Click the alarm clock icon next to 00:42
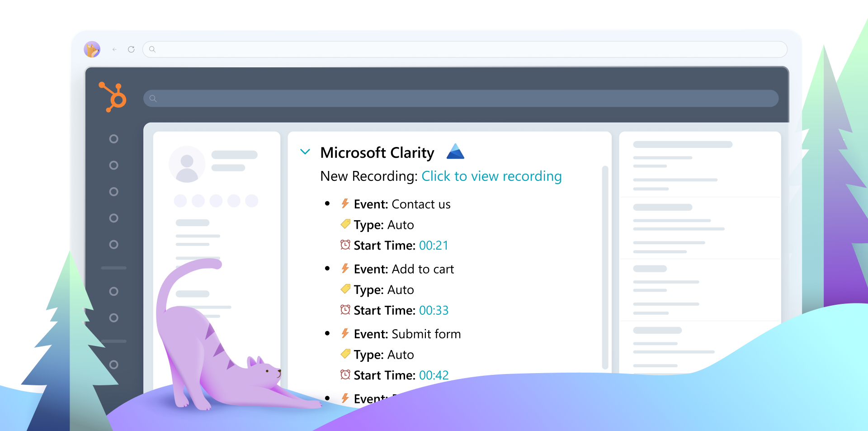Screen dimensions: 868x431 345,374
